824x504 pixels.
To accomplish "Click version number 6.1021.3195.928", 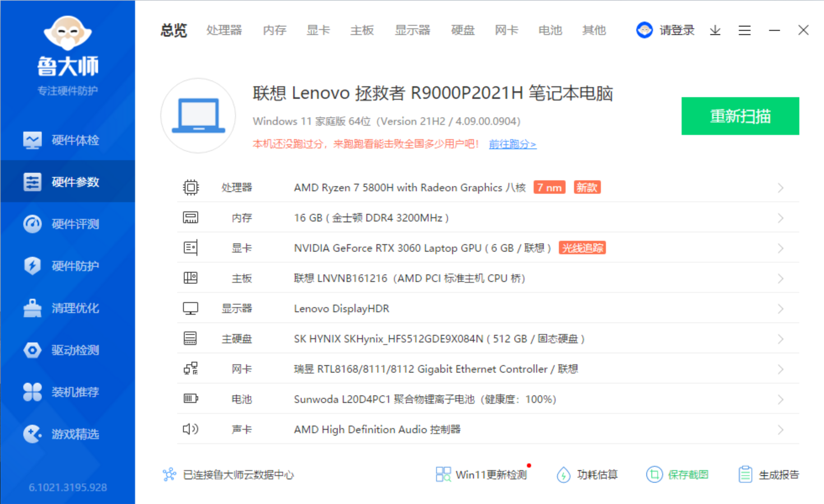I will (x=68, y=487).
